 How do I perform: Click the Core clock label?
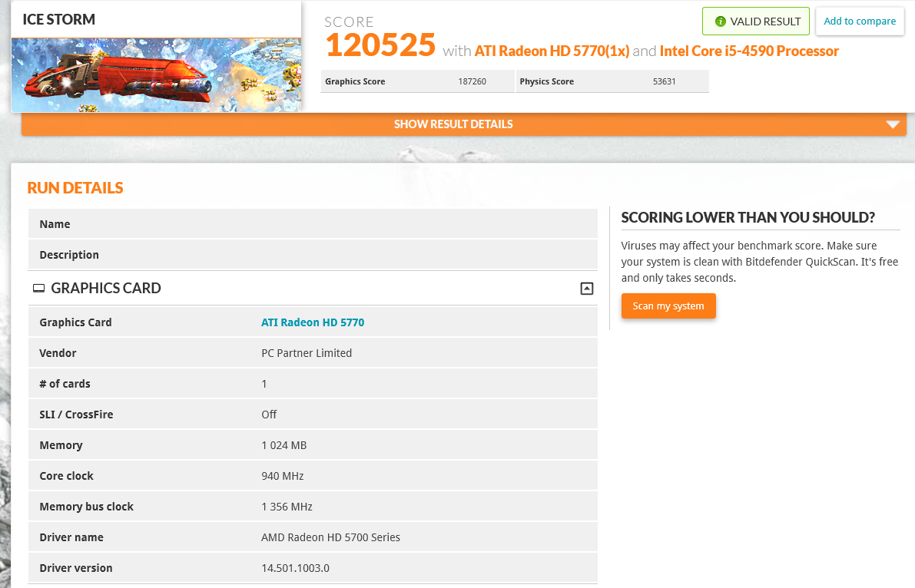point(67,476)
